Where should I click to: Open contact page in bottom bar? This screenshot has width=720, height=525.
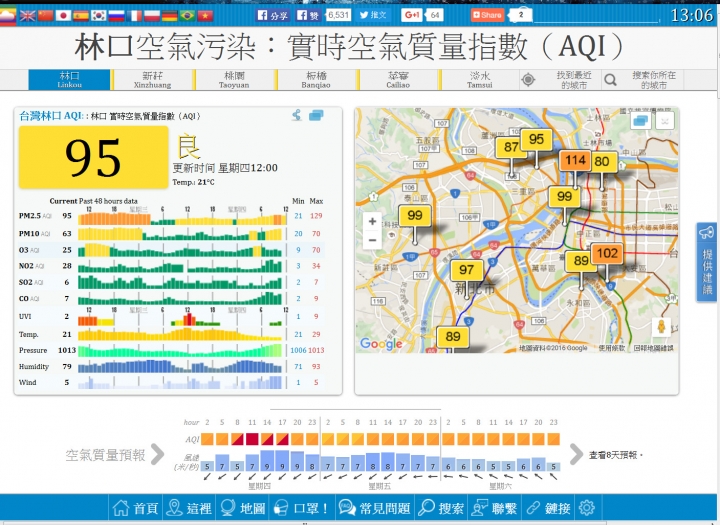[495, 508]
